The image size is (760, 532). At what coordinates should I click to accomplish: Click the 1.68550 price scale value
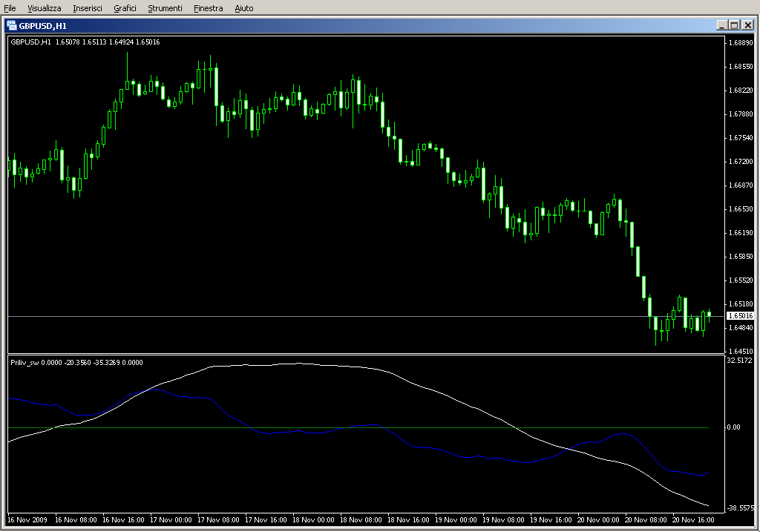click(741, 66)
